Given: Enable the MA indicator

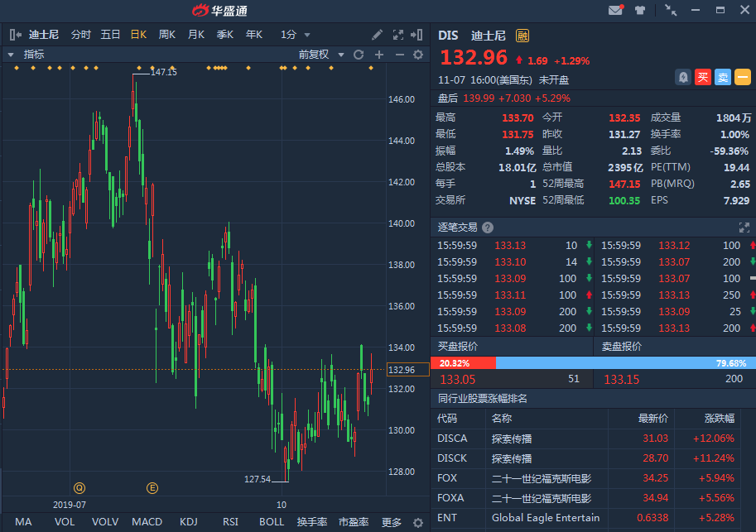Looking at the screenshot, I should coord(23,522).
